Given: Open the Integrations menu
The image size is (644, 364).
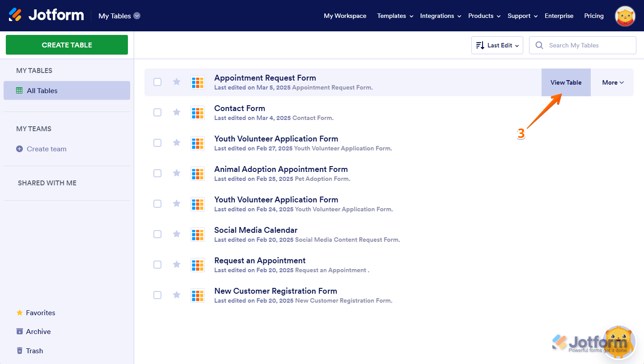Looking at the screenshot, I should (x=440, y=16).
